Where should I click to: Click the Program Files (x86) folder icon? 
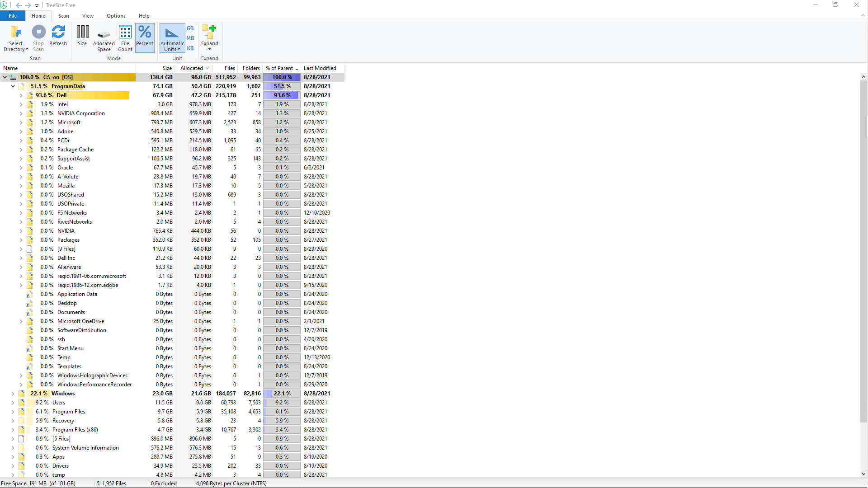21,430
